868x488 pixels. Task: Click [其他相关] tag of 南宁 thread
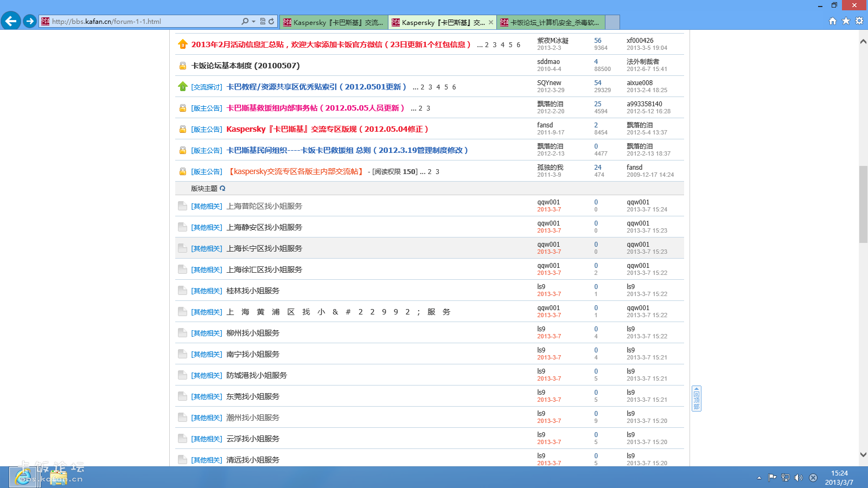pos(207,354)
